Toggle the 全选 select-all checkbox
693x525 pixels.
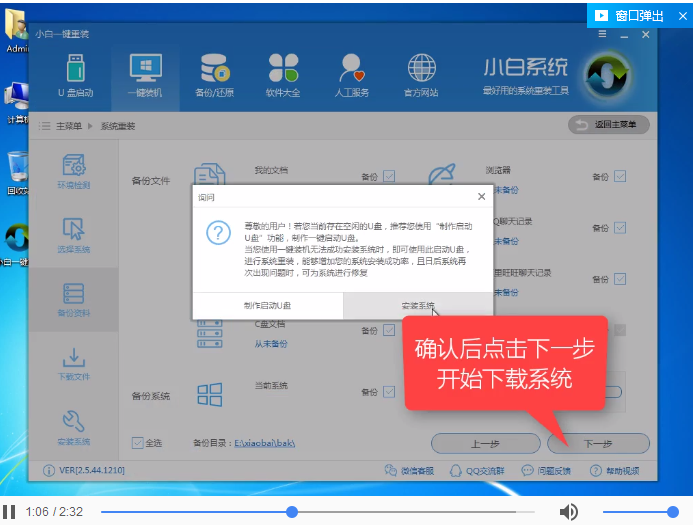138,442
